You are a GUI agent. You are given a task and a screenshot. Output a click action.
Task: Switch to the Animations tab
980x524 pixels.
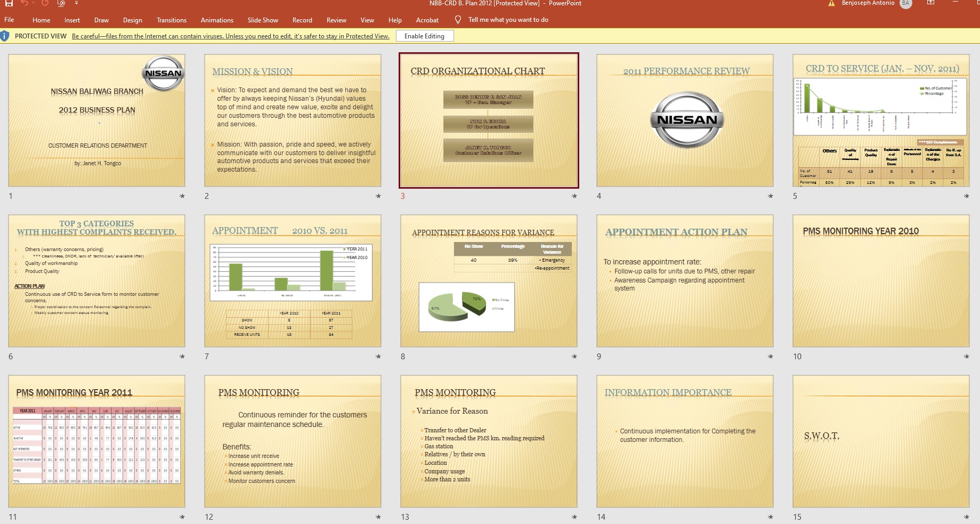pyautogui.click(x=217, y=20)
